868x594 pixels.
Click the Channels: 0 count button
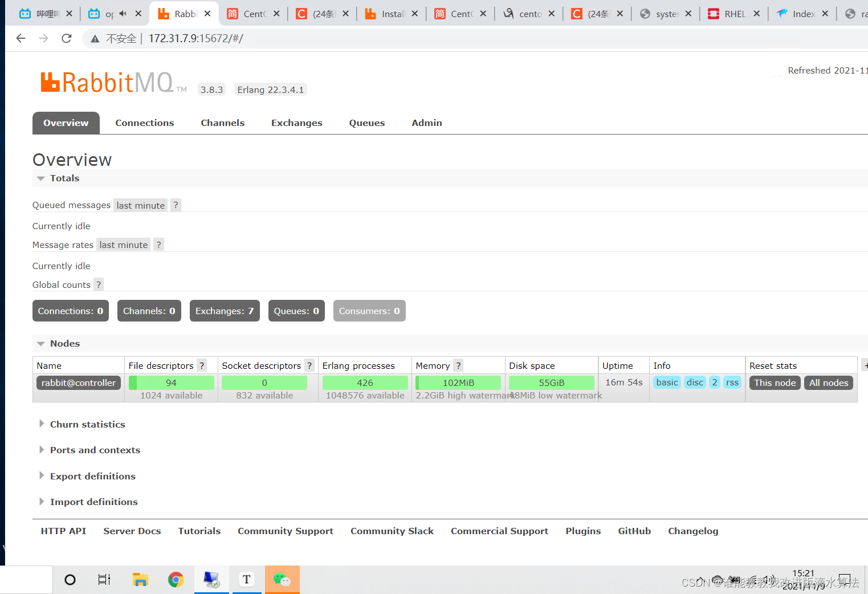pos(149,311)
